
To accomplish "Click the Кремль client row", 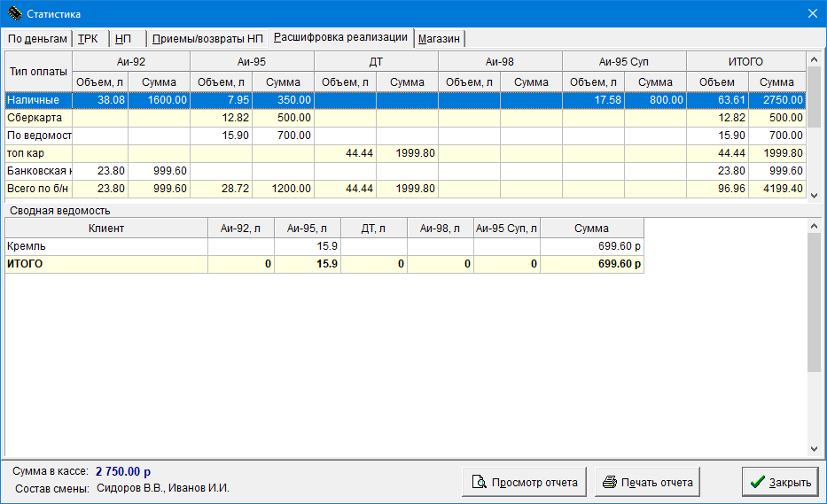I will pos(105,246).
